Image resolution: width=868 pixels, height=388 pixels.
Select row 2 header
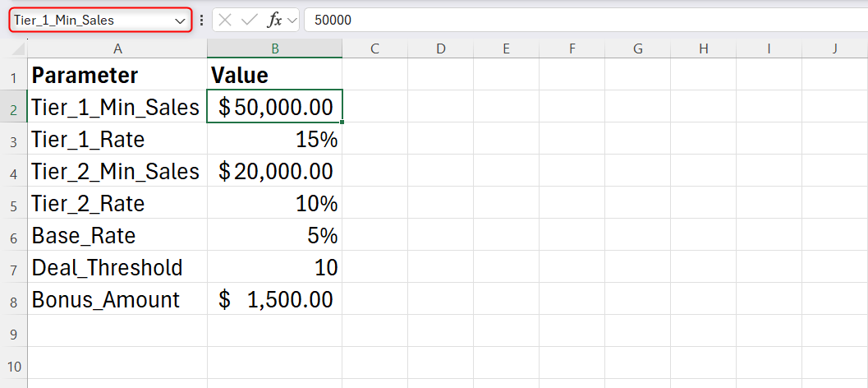(x=14, y=107)
